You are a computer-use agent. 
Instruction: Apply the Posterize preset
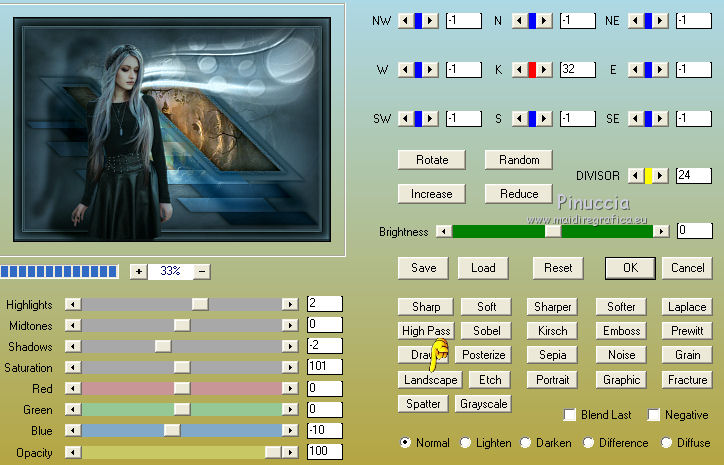[483, 355]
